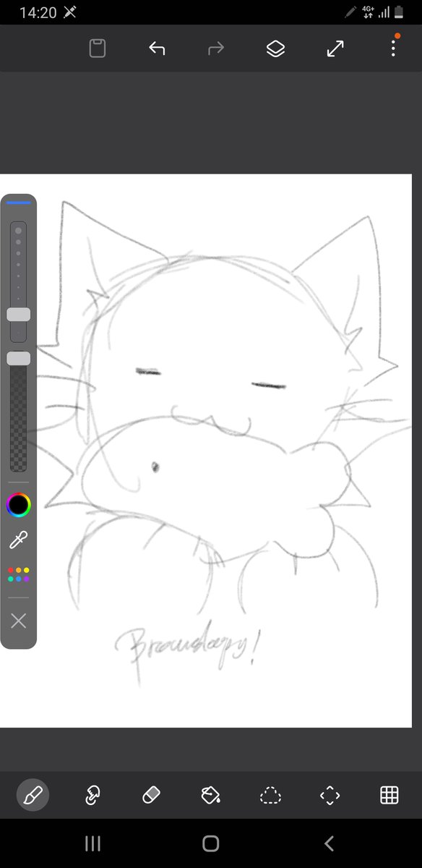Tap the Android back button

pos(330,843)
